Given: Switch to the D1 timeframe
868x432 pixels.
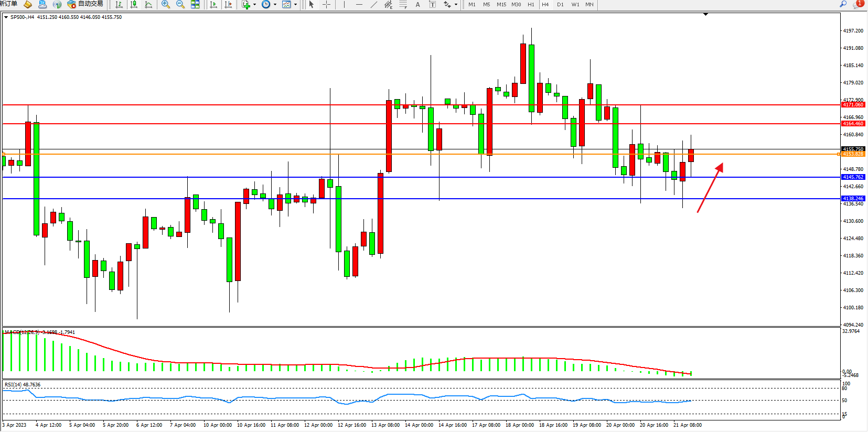Looking at the screenshot, I should coord(560,5).
